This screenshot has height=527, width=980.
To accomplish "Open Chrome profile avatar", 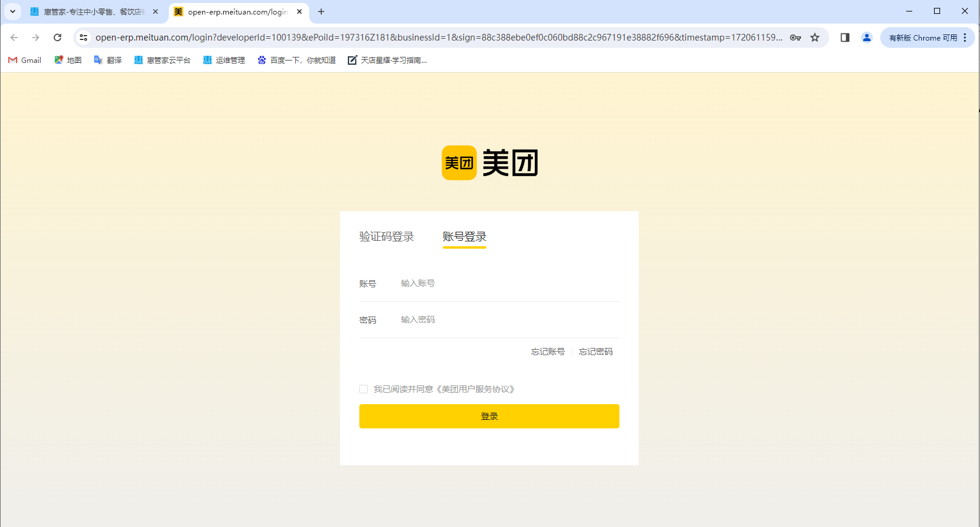I will coord(867,38).
